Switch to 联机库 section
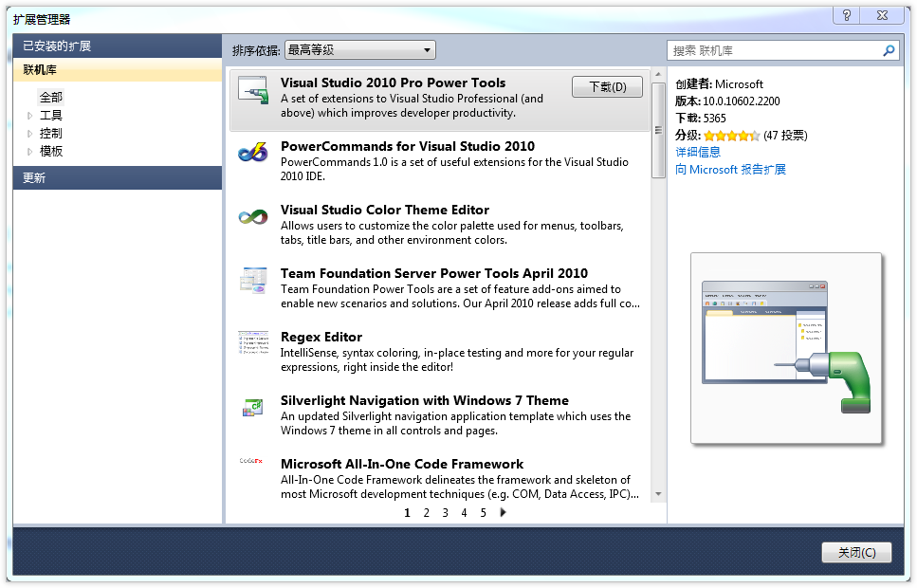917x588 pixels. click(117, 69)
